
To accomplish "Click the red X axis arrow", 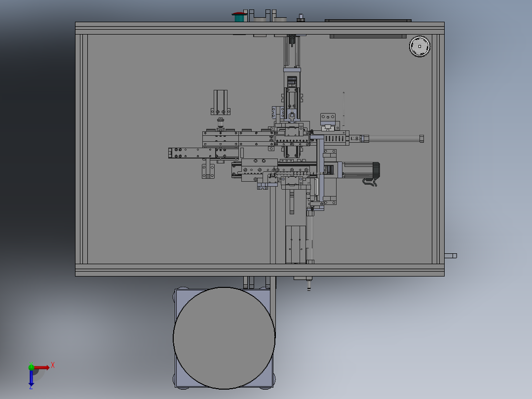I will [x=42, y=367].
